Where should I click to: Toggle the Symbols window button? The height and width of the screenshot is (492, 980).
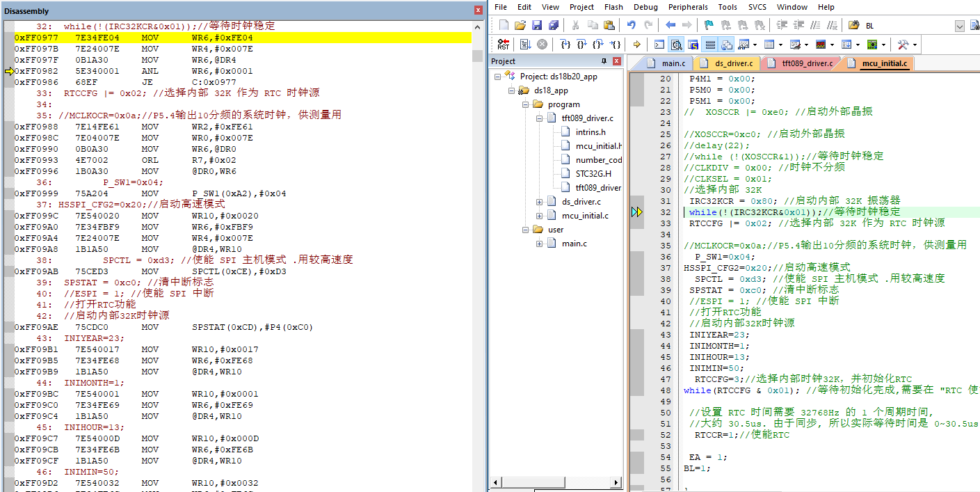click(692, 44)
